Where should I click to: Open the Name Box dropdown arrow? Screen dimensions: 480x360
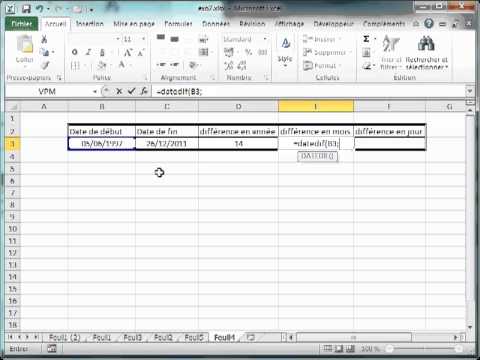point(95,91)
